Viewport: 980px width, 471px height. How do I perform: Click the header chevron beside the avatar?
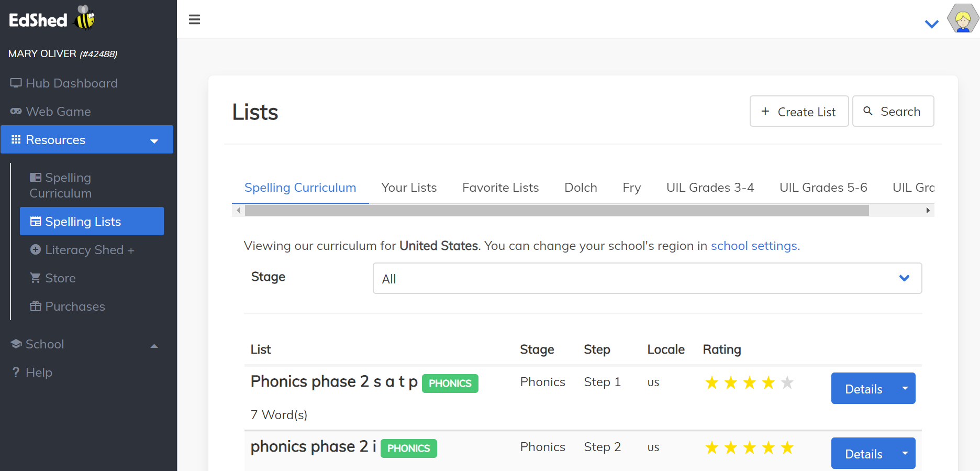(x=931, y=24)
